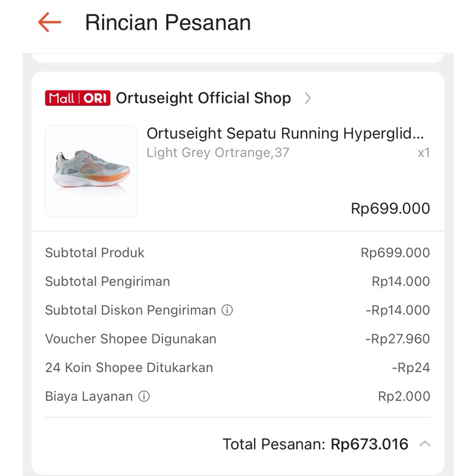Open the Ortuseight Sepatu Running product title
This screenshot has width=476, height=476.
285,133
